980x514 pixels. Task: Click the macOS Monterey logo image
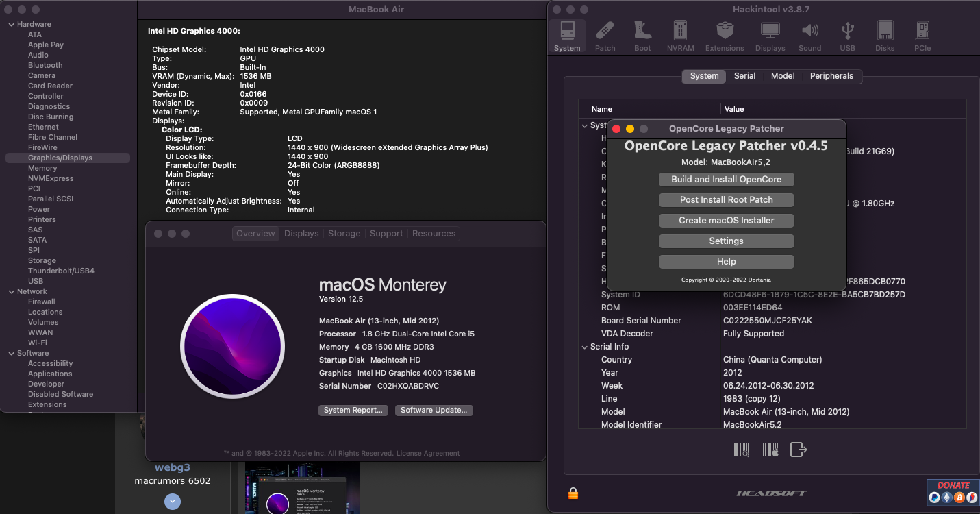[x=232, y=346]
